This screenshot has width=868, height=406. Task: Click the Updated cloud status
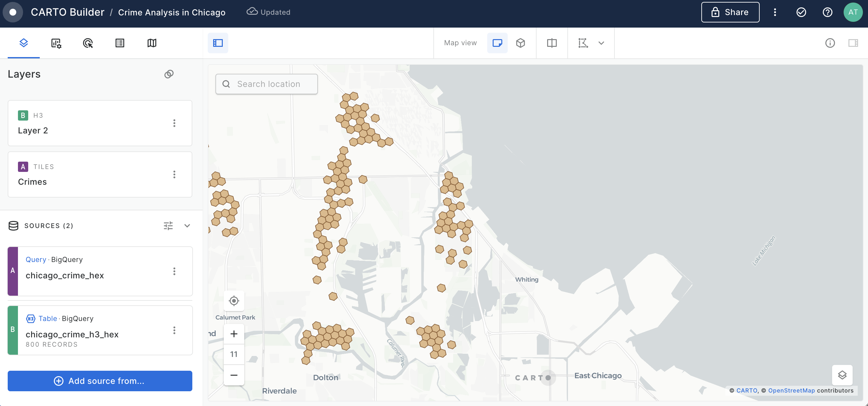[x=269, y=12]
